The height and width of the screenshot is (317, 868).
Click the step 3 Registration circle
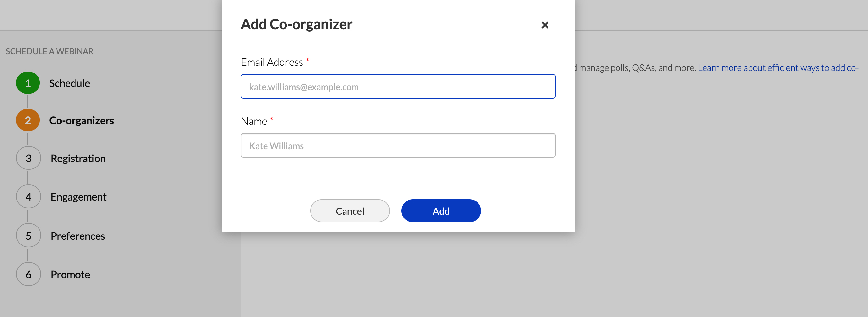tap(28, 158)
